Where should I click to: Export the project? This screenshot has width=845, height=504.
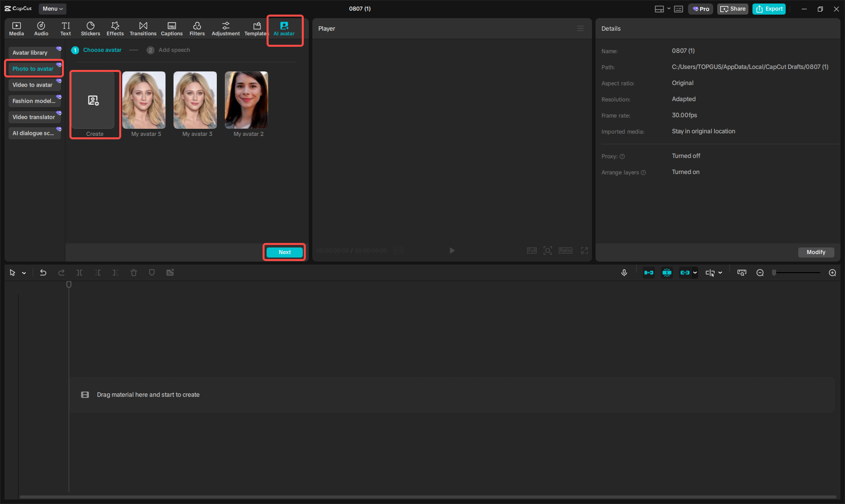coord(769,9)
